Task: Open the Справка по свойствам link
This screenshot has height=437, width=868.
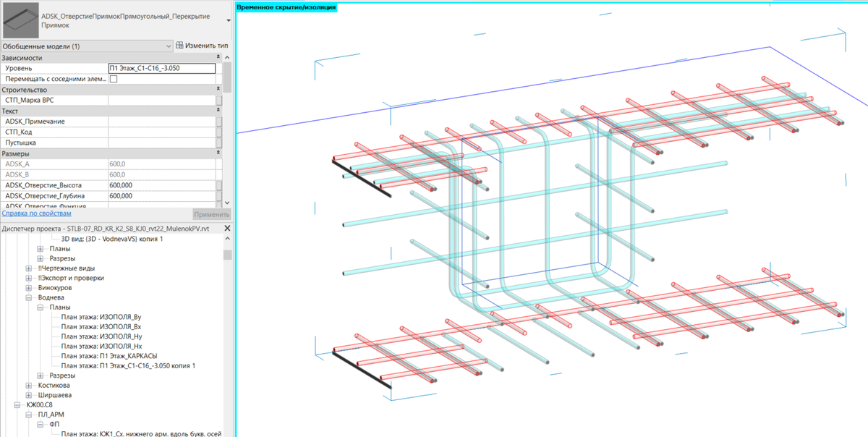Action: [36, 214]
